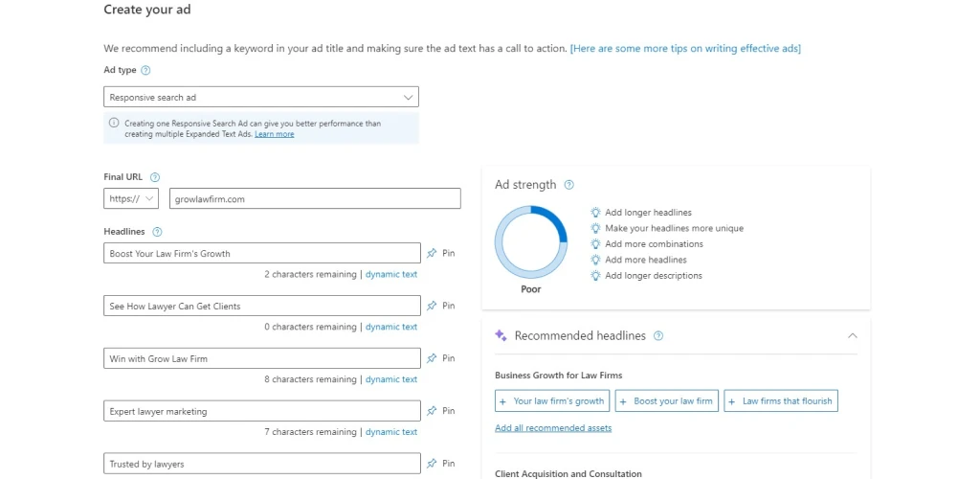Open help icon next to Final URL

point(155,177)
